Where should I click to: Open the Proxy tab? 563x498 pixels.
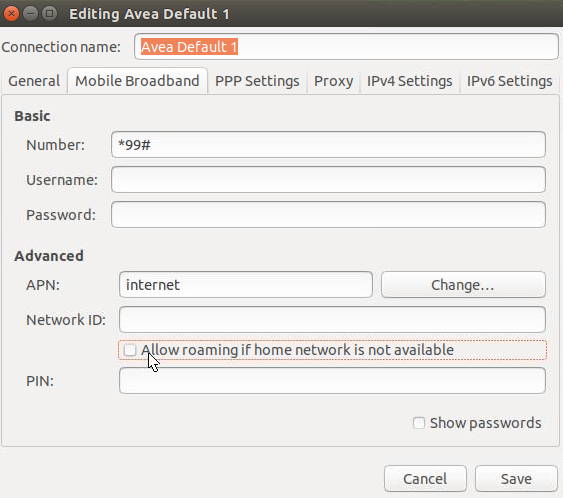333,81
